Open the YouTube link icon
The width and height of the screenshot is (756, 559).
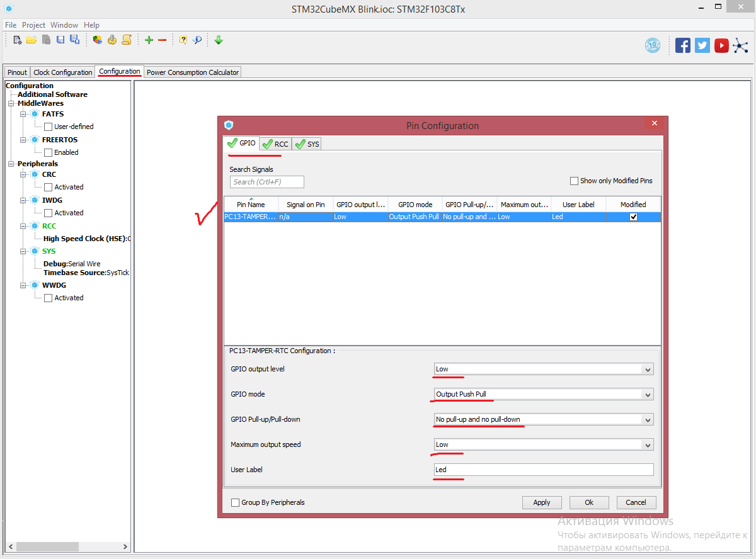click(722, 45)
